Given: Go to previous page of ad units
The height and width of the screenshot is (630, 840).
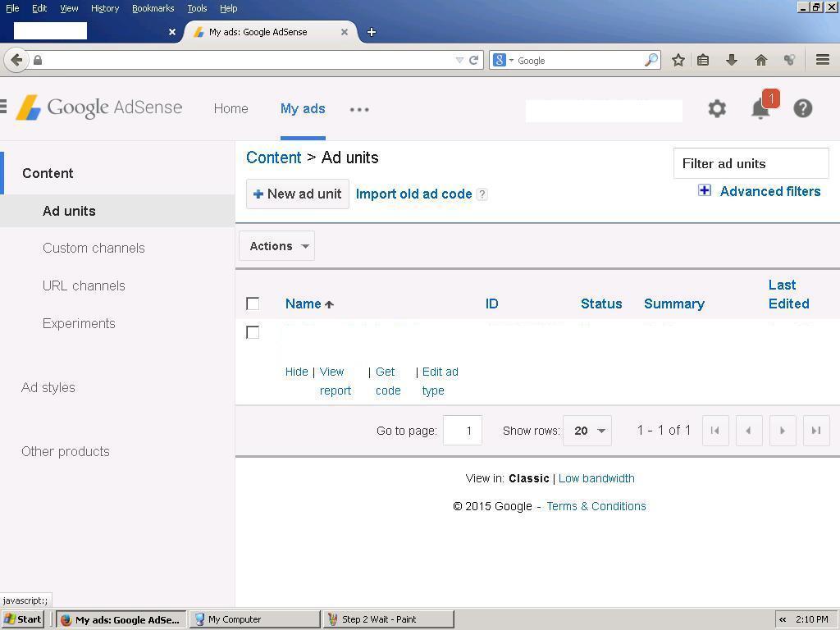Looking at the screenshot, I should (749, 430).
